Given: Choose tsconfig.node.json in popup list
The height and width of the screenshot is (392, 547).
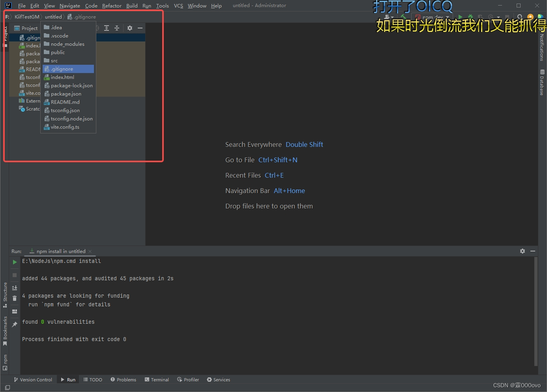Looking at the screenshot, I should click(68, 119).
